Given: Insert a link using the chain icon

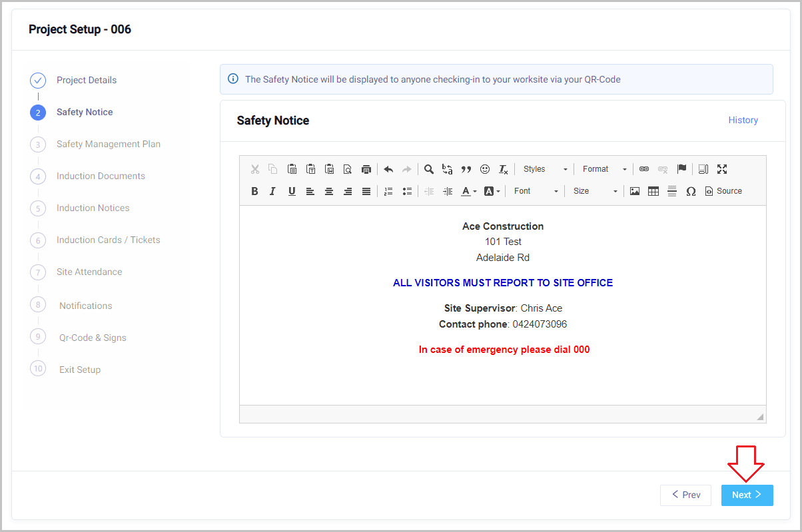Looking at the screenshot, I should click(x=644, y=169).
